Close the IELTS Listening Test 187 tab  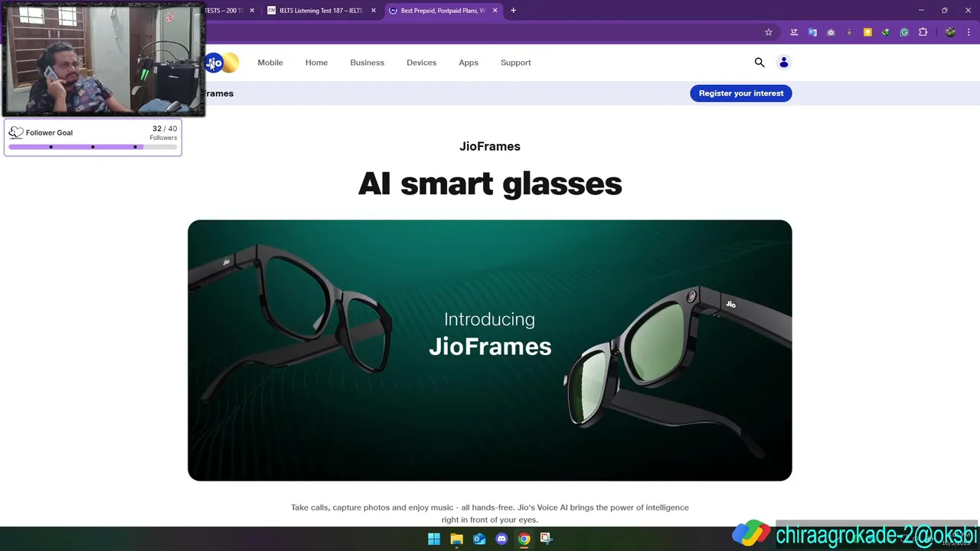pyautogui.click(x=374, y=11)
